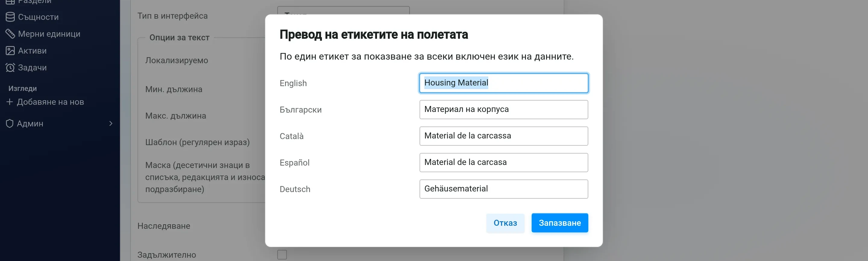The image size is (868, 261).
Task: Click the English language label
Action: (x=293, y=83)
